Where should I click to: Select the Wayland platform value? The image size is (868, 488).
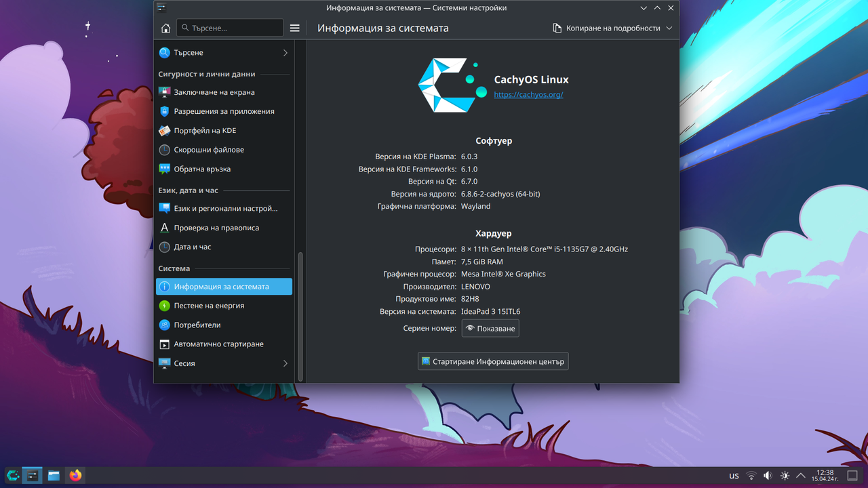point(475,206)
